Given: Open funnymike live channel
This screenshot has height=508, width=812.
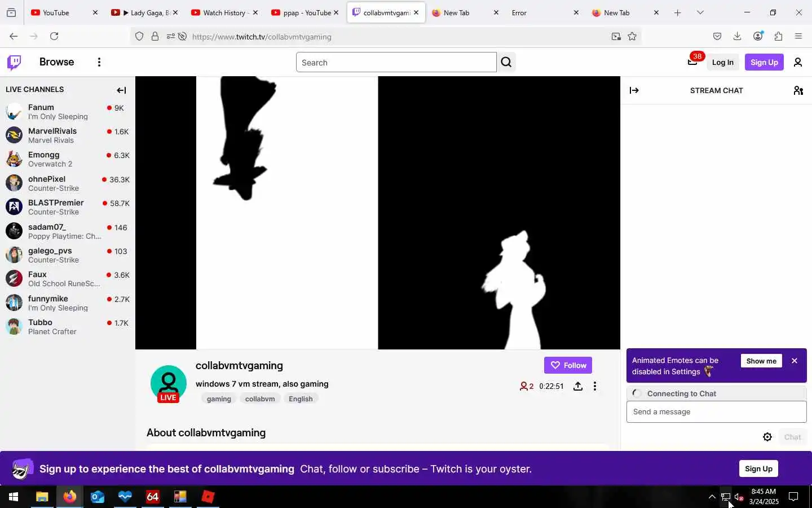Looking at the screenshot, I should (68, 303).
